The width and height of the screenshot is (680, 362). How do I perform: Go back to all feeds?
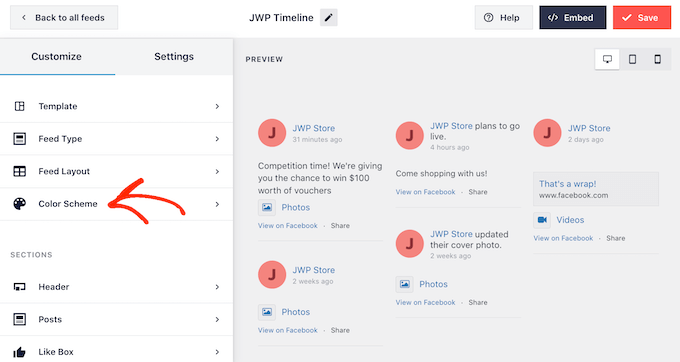tap(64, 18)
